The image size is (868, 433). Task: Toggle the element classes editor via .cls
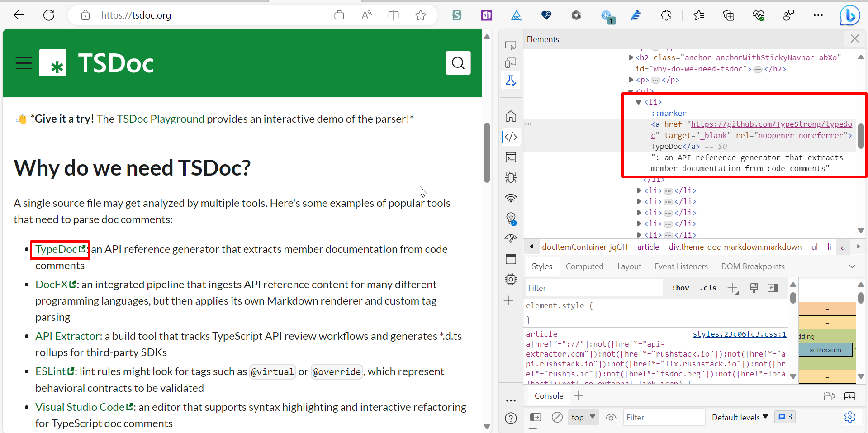coord(708,288)
